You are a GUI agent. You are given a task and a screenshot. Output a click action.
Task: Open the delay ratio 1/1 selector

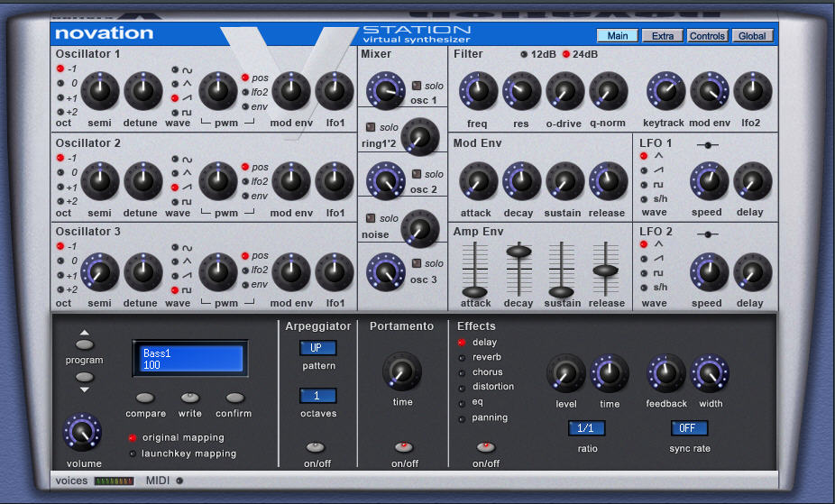586,428
